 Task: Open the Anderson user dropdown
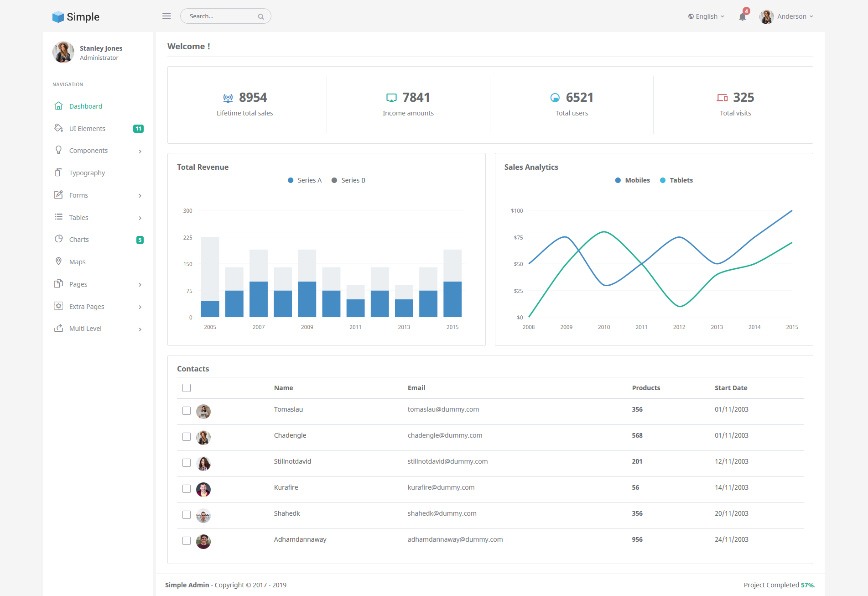tap(786, 16)
